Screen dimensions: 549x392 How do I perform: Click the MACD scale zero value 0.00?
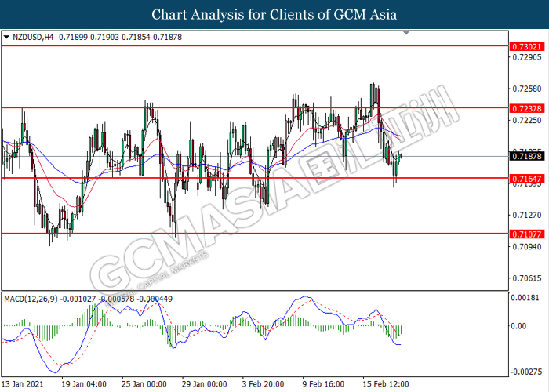coord(518,326)
